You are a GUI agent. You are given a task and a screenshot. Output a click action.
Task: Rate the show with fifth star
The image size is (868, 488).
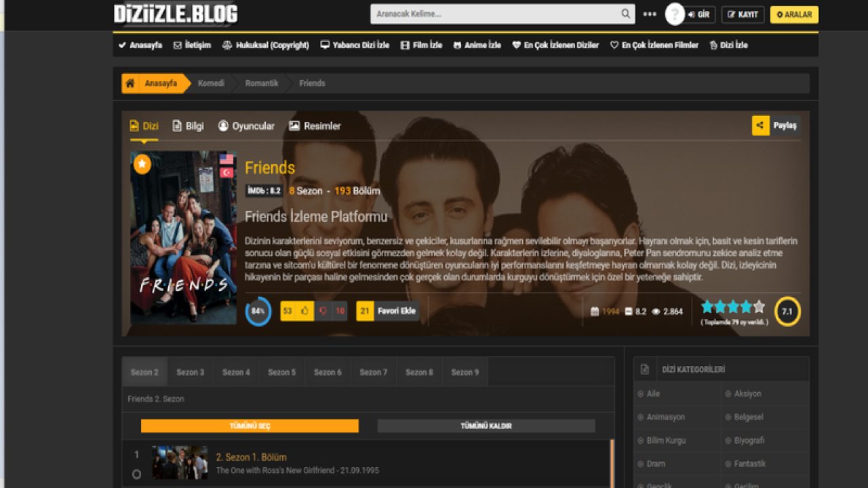coord(759,307)
